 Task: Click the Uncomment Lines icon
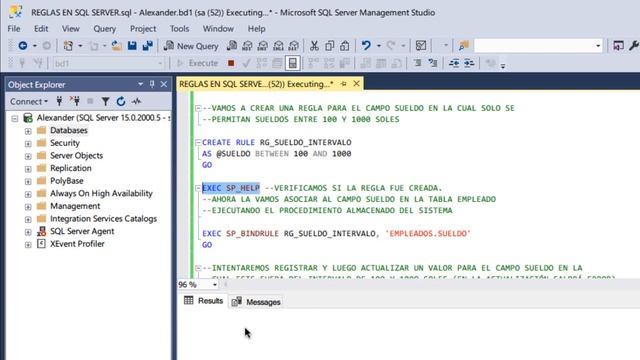pos(433,63)
